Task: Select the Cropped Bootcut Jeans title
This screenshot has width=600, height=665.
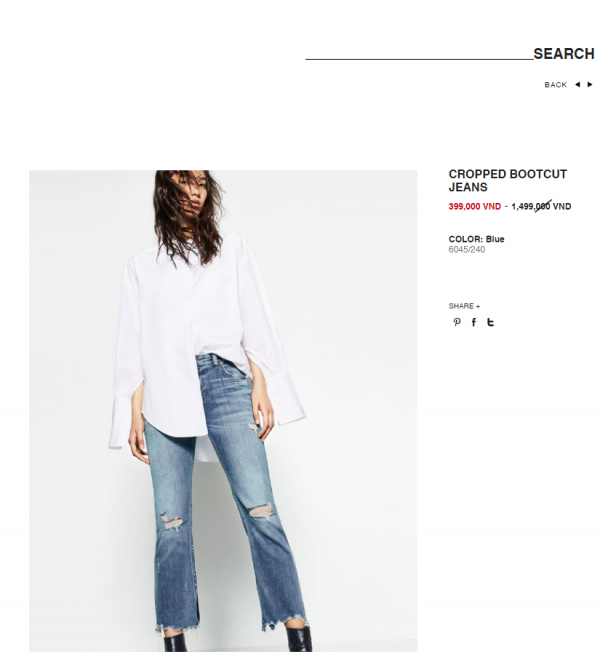Action: click(x=508, y=181)
